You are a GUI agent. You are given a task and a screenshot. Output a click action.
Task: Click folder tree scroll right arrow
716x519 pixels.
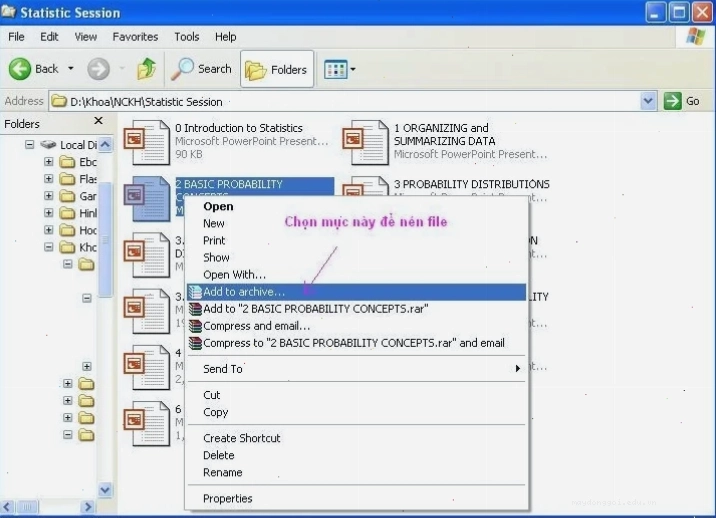tap(88, 507)
